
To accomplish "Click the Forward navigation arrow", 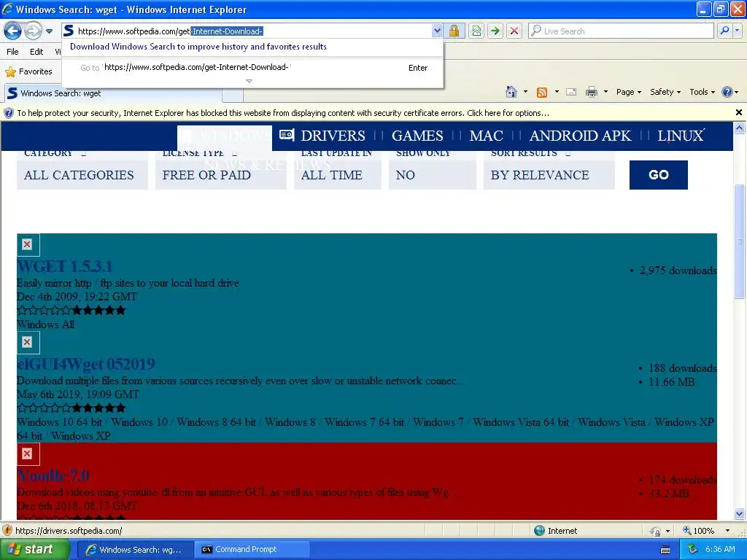I will click(32, 31).
